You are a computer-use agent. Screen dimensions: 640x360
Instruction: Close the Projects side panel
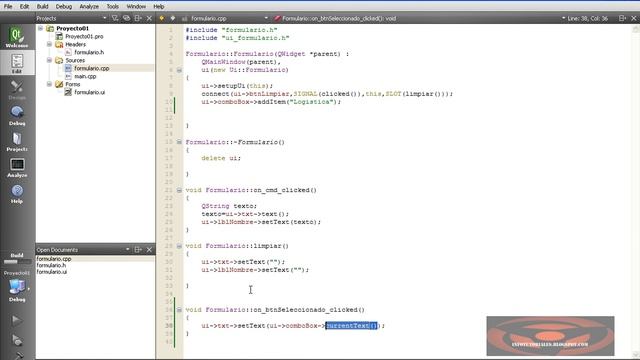[x=149, y=18]
